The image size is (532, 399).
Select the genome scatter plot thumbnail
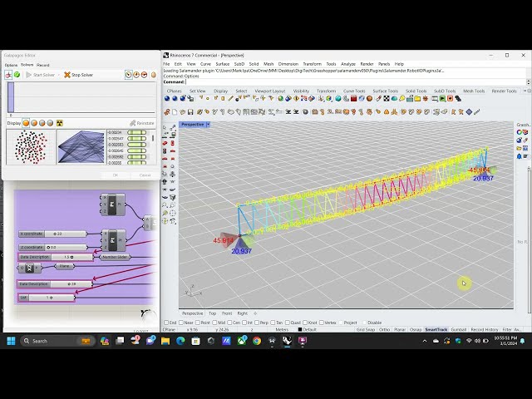coord(31,147)
